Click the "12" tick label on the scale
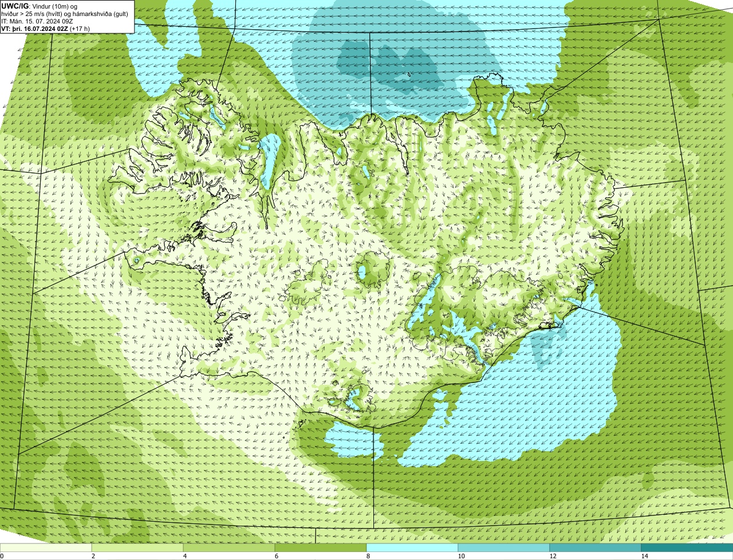This screenshot has height=560, width=733. click(x=553, y=556)
